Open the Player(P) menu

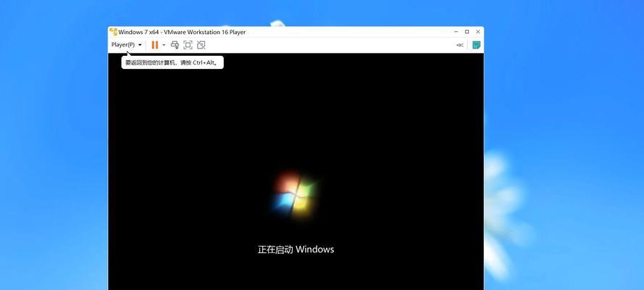[127, 45]
